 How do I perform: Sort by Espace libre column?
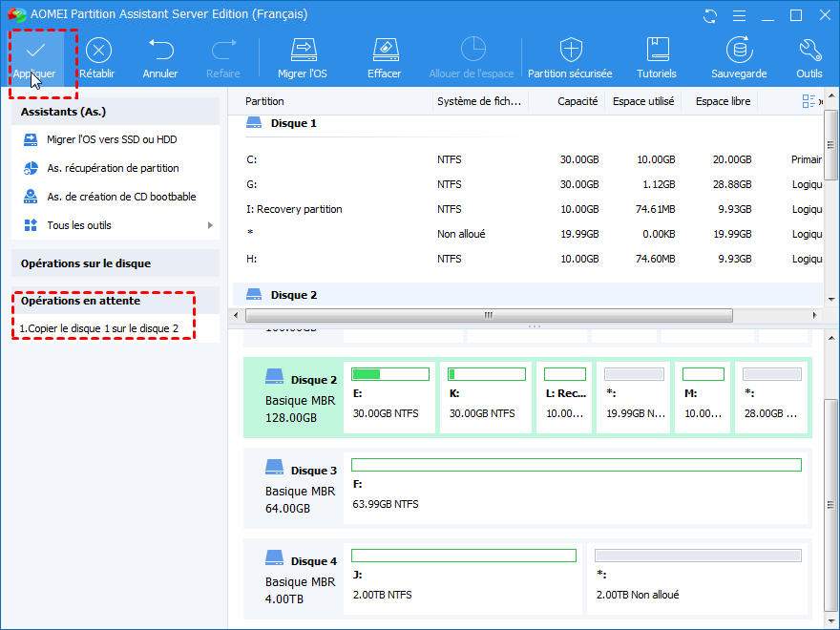tap(723, 101)
